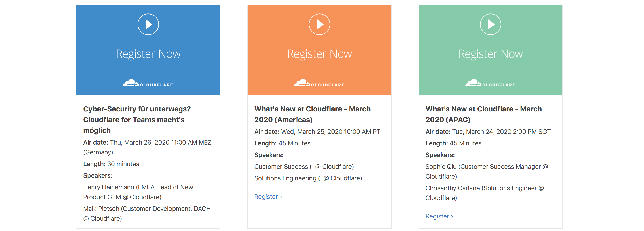The width and height of the screenshot is (644, 231).
Task: Open the Register link for the Americas webinar
Action: click(268, 197)
